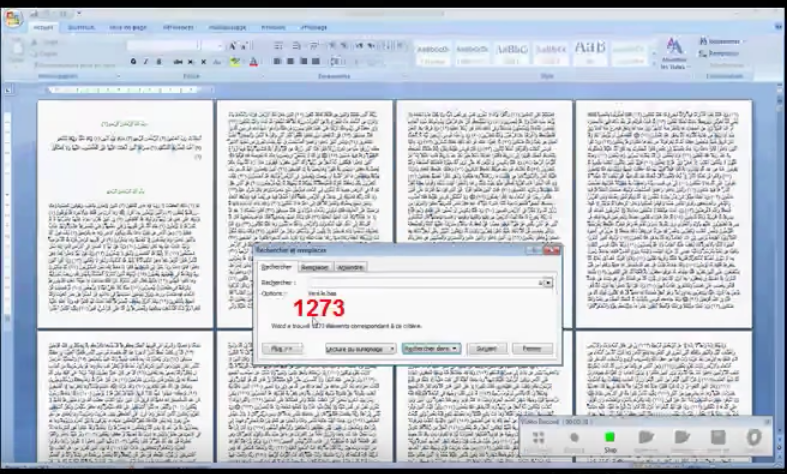Apply the red font color
This screenshot has height=474, width=787.
[253, 62]
